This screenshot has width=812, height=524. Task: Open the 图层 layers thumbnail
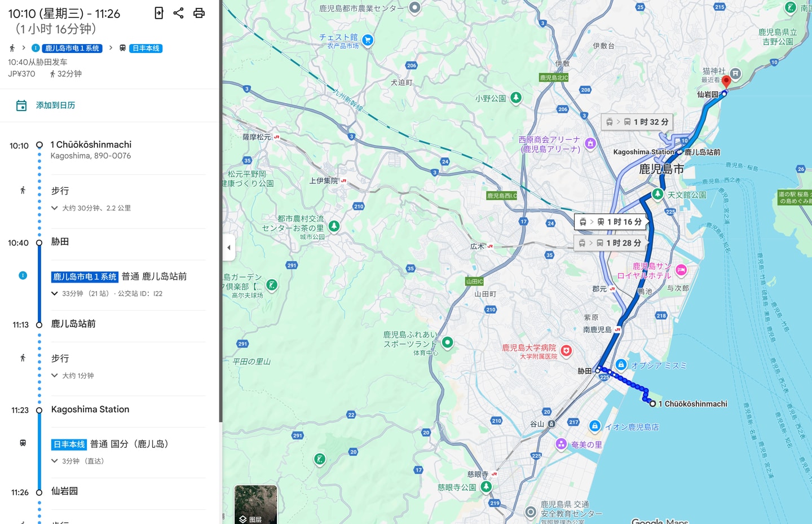255,504
